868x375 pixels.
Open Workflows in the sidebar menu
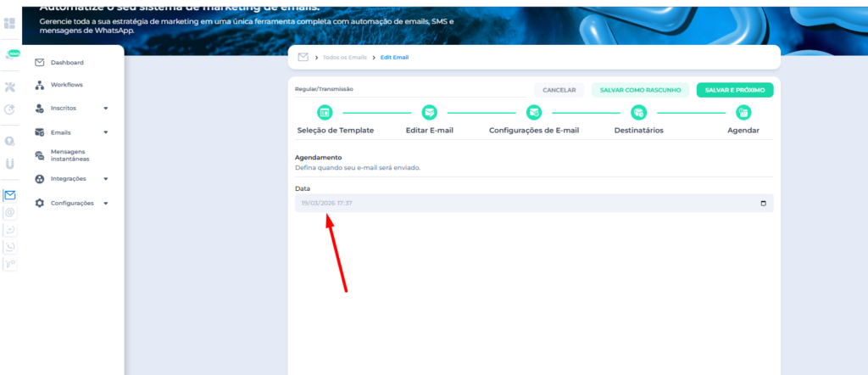tap(66, 85)
